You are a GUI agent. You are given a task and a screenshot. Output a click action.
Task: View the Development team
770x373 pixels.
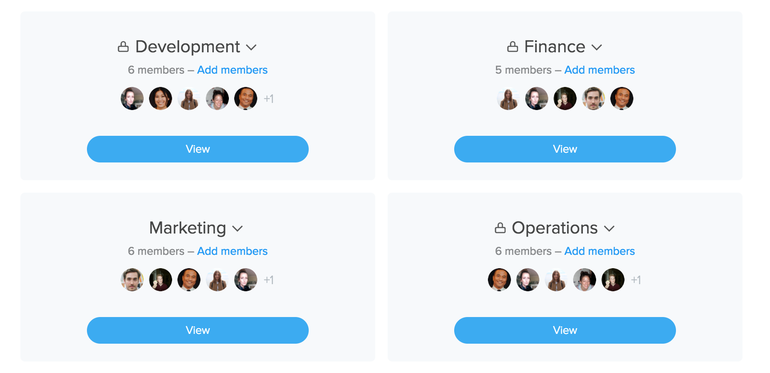coord(198,149)
